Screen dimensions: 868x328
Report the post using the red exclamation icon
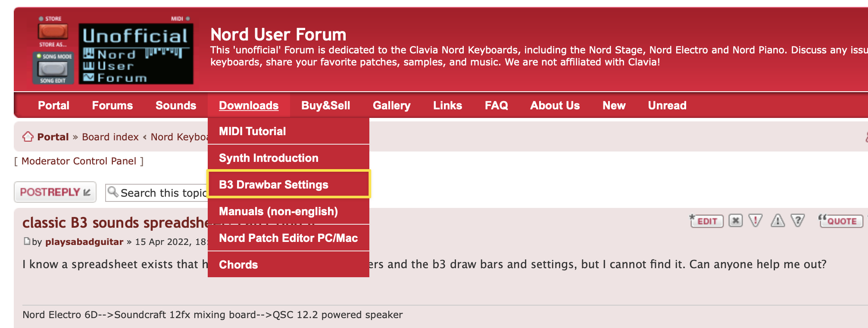point(756,221)
